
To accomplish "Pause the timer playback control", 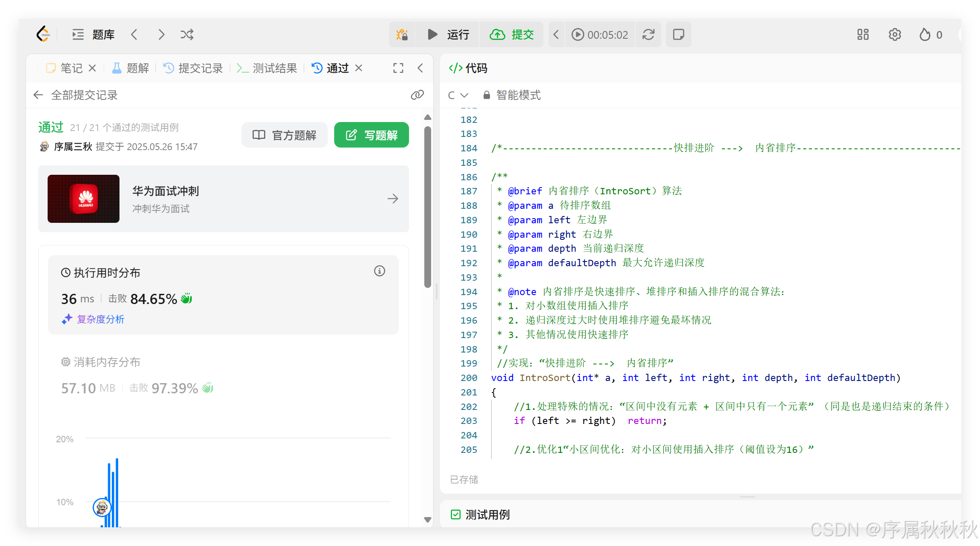I will (x=577, y=34).
